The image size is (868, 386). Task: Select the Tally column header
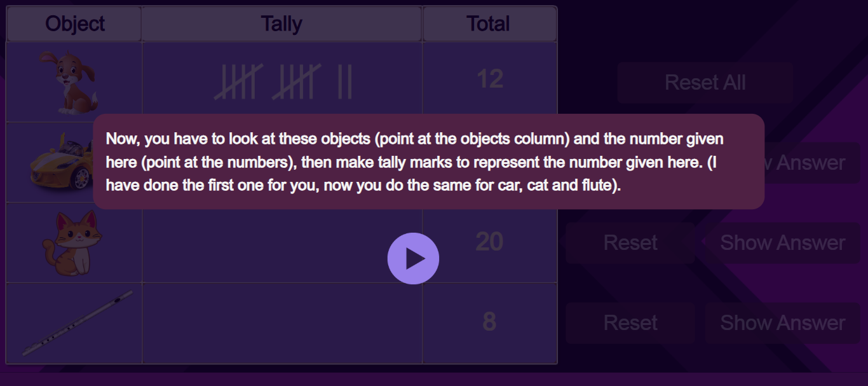click(x=281, y=24)
